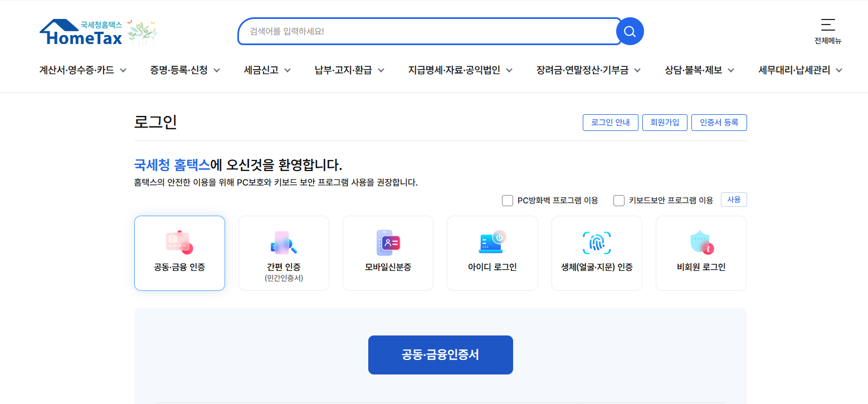Click the 사용 toggle button
This screenshot has width=868, height=404.
pyautogui.click(x=734, y=199)
